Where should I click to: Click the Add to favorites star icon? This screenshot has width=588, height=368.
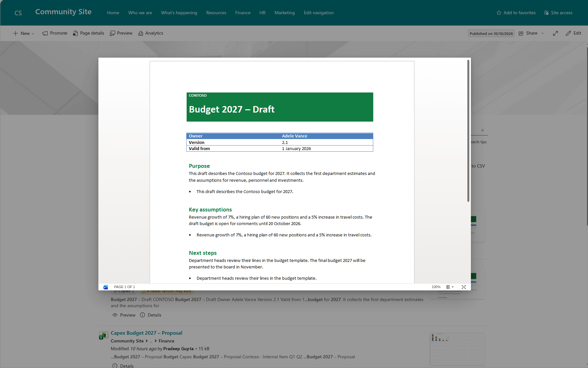(499, 13)
